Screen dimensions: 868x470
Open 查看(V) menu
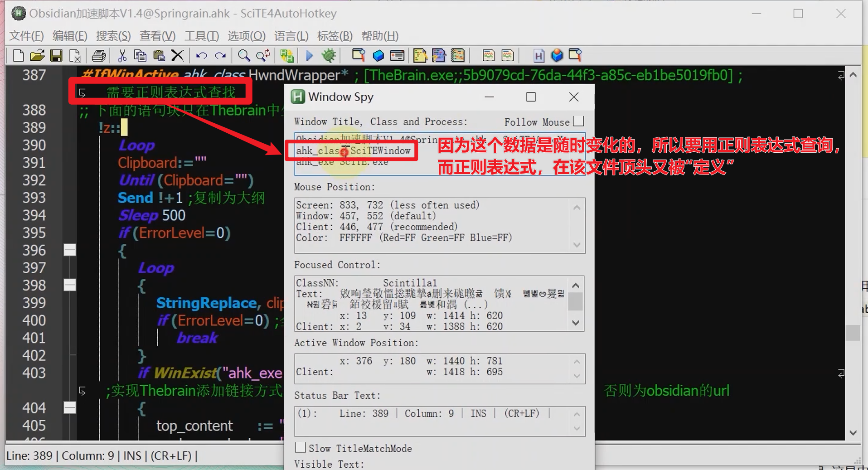(x=157, y=36)
